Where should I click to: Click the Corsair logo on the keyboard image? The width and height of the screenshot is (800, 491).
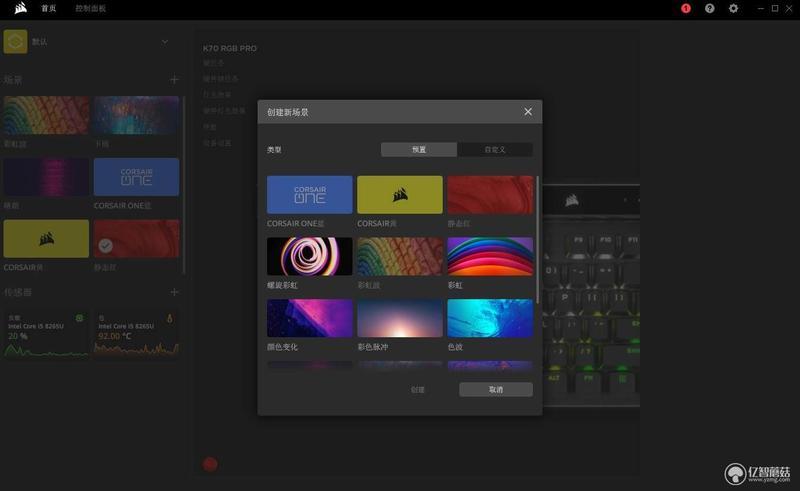[x=571, y=200]
